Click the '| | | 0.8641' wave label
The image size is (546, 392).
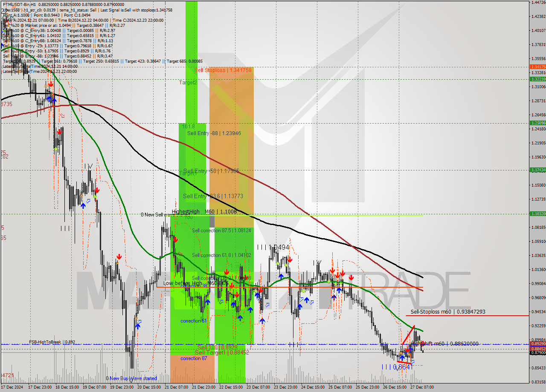tap(398, 366)
